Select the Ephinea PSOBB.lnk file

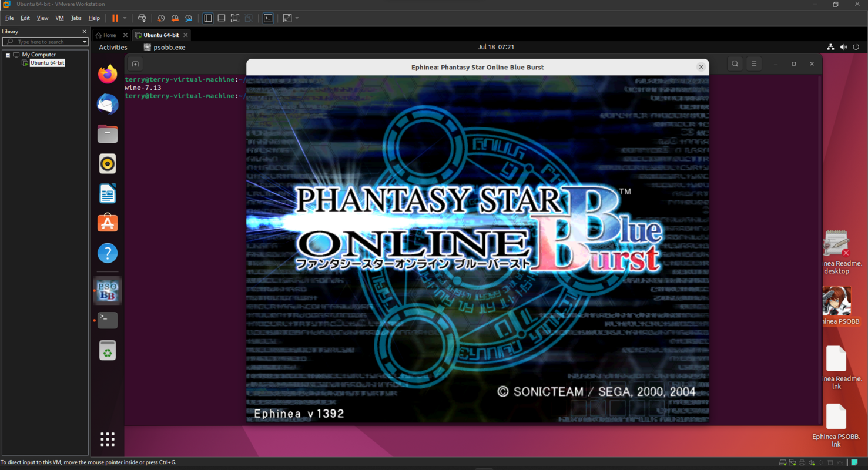[x=836, y=425]
